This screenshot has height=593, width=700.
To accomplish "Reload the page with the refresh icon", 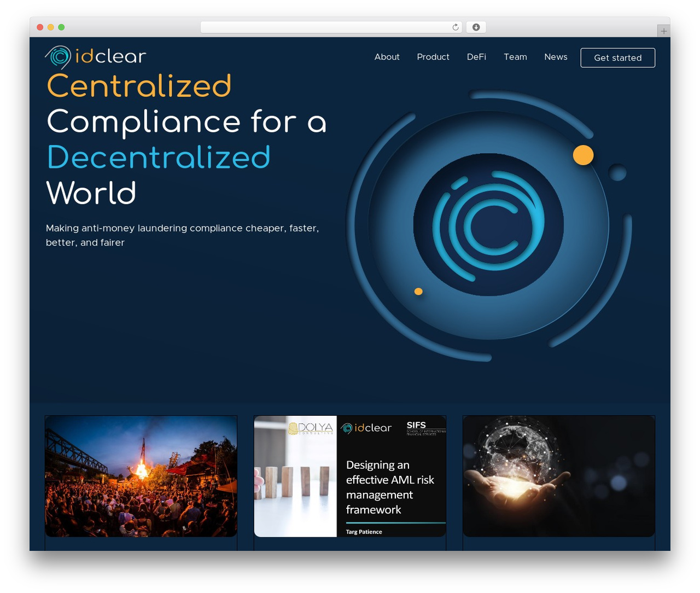I will (x=456, y=27).
